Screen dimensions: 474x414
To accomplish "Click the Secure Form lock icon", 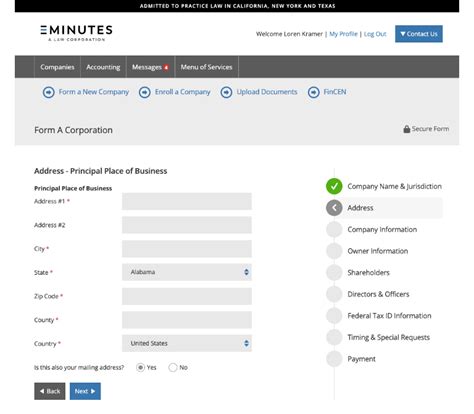I will 407,129.
